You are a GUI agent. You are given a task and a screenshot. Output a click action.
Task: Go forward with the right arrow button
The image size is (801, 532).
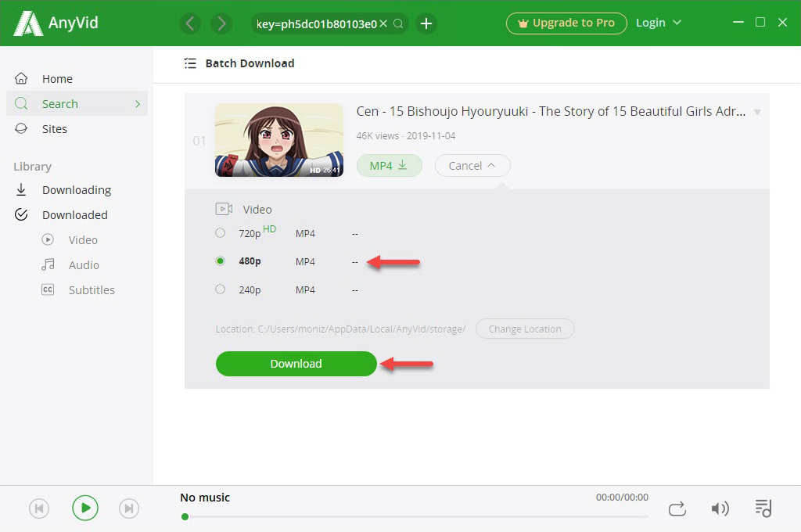click(x=221, y=23)
